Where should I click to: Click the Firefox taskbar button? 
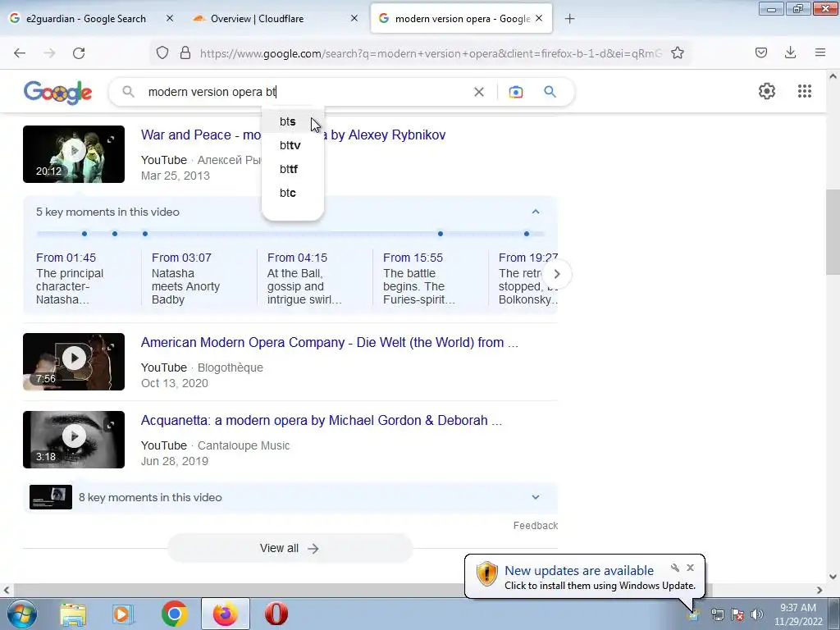(x=226, y=614)
